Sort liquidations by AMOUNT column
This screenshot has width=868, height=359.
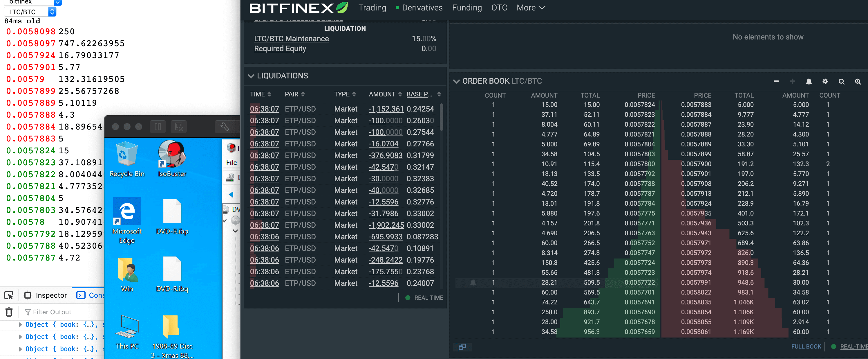(386, 94)
